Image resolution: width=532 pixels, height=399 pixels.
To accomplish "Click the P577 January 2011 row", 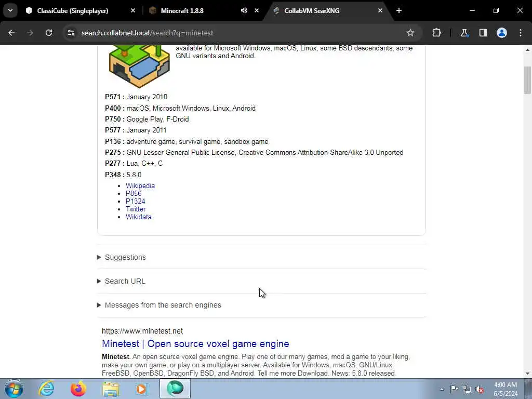I will (136, 130).
